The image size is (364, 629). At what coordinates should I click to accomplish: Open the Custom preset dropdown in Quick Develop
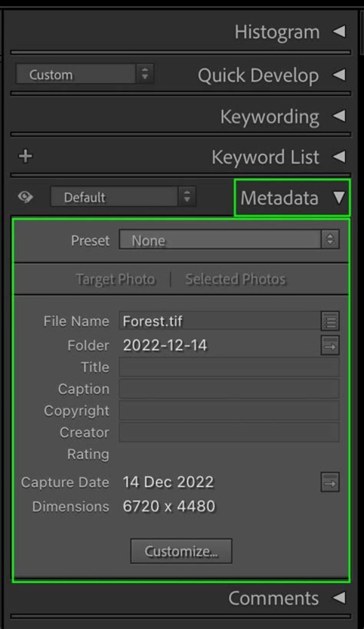click(83, 74)
